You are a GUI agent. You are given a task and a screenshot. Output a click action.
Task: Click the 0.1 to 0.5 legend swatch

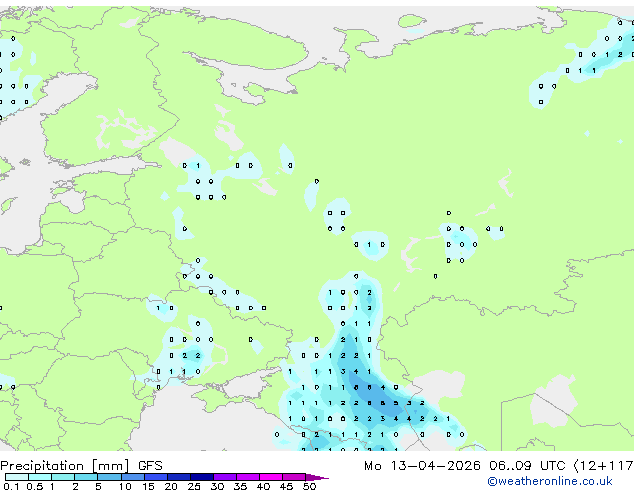tap(17, 477)
